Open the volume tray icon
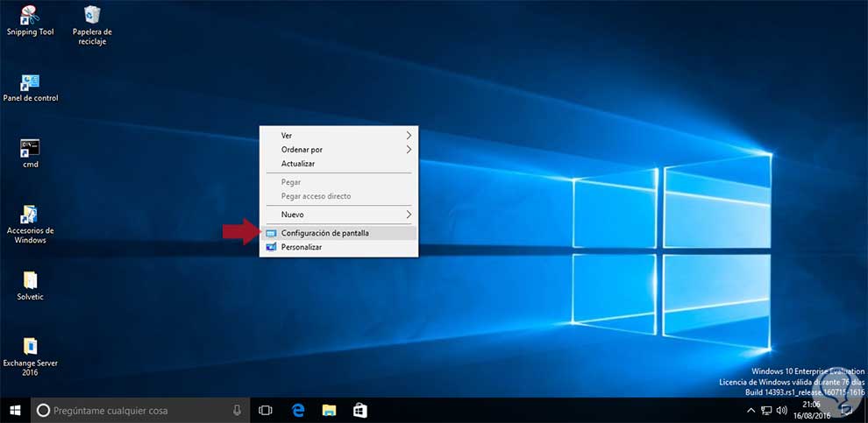The width and height of the screenshot is (868, 423). (782, 410)
